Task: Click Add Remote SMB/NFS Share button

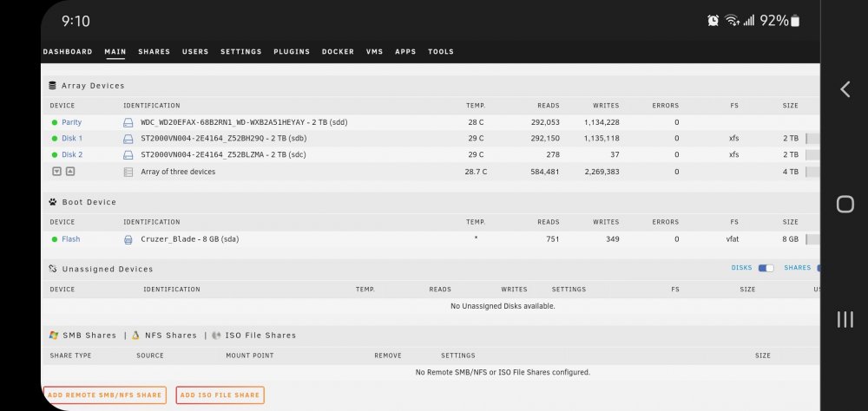Action: click(x=105, y=395)
